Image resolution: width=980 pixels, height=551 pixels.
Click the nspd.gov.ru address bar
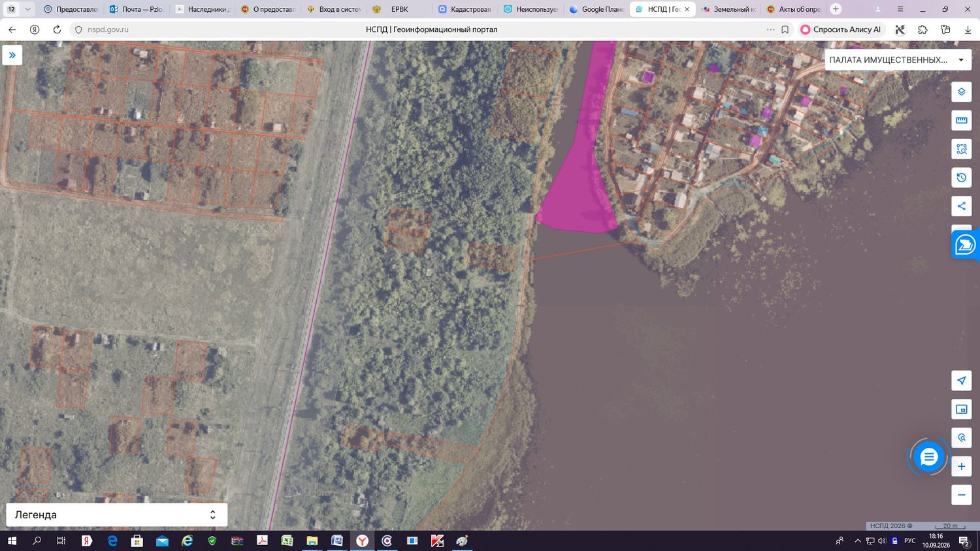[x=108, y=29]
